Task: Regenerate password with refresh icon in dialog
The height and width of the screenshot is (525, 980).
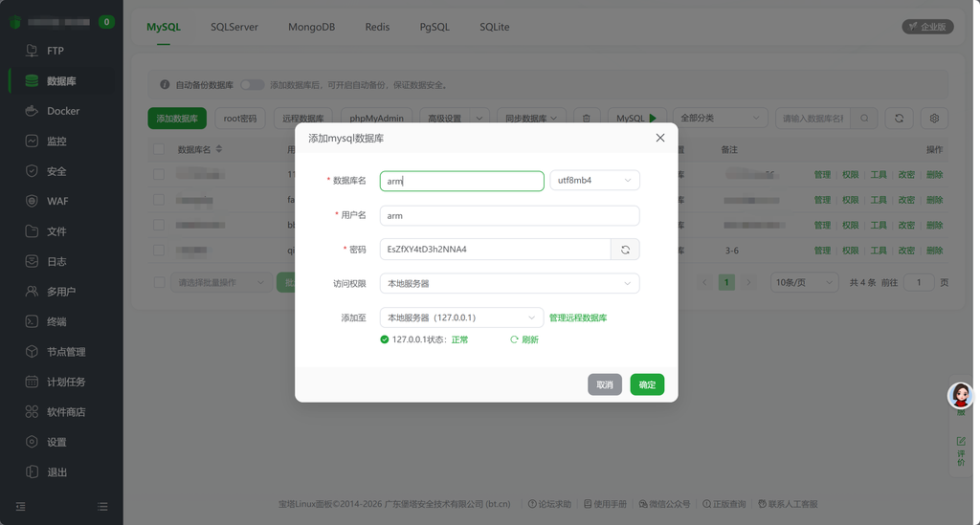Action: tap(625, 250)
